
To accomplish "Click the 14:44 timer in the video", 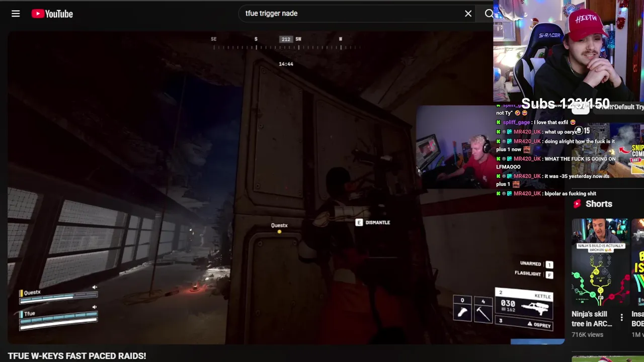I will coord(286,64).
